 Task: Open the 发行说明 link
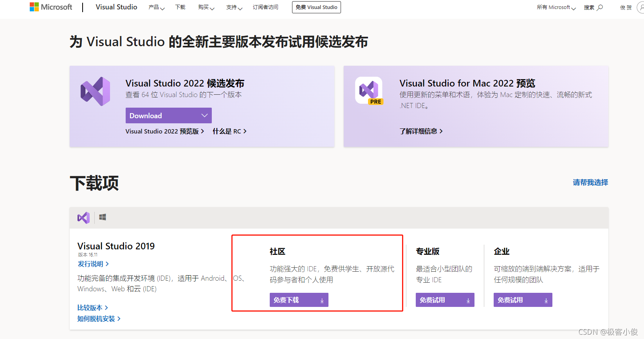pos(93,264)
